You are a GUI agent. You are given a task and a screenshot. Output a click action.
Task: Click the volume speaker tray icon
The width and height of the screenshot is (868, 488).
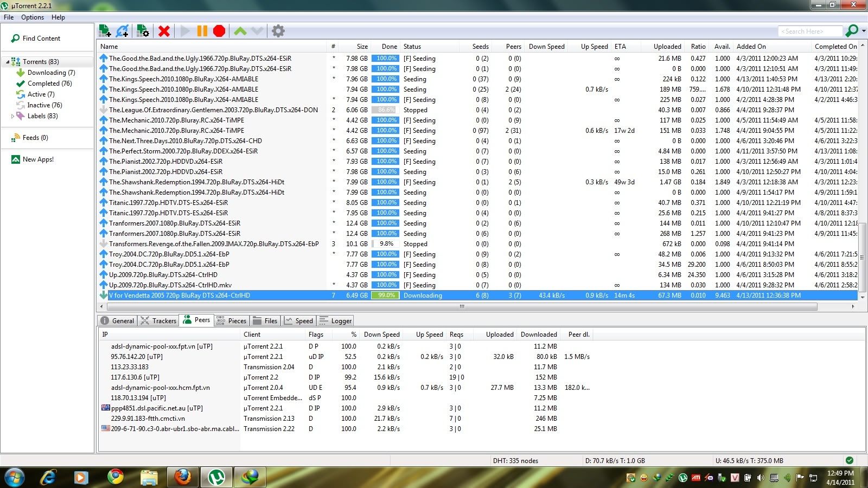760,478
